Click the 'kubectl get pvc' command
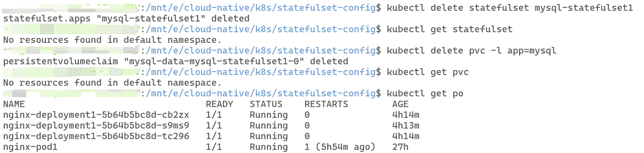This screenshot has width=644, height=153. [428, 72]
